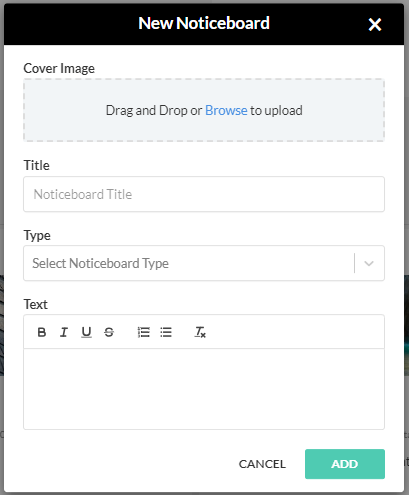Click the green ADD button

[345, 464]
